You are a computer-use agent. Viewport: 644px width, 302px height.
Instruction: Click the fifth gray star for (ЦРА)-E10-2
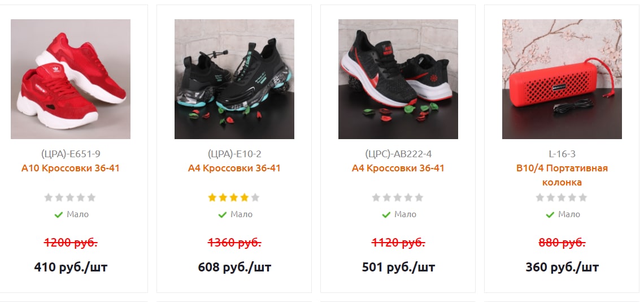pos(255,197)
